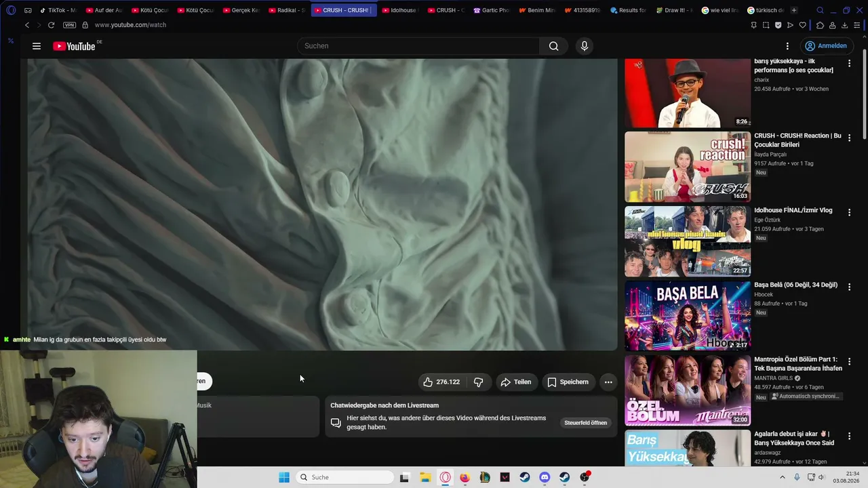Switch to the Draw It! tab
Screen dimensions: 868x488
point(674,10)
